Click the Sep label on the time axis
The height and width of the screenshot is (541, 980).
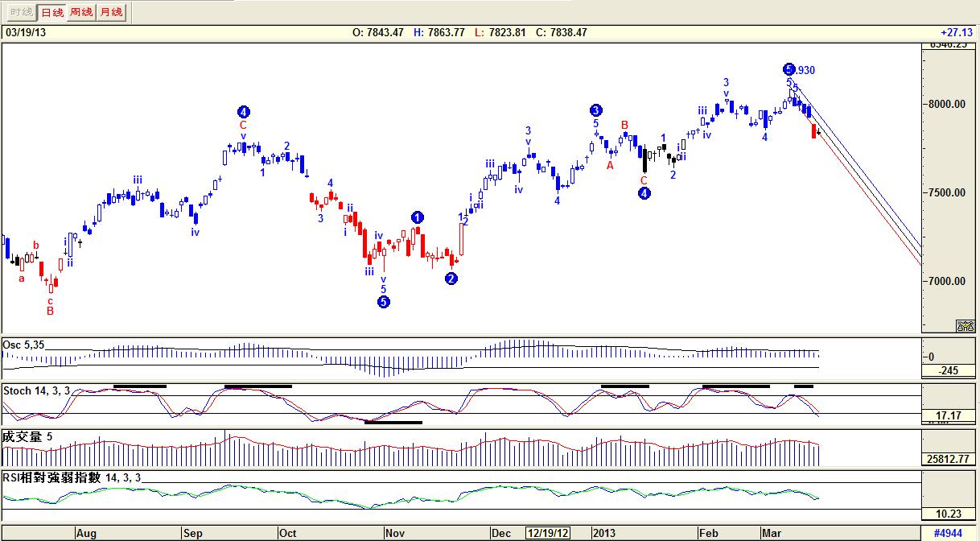tap(193, 533)
